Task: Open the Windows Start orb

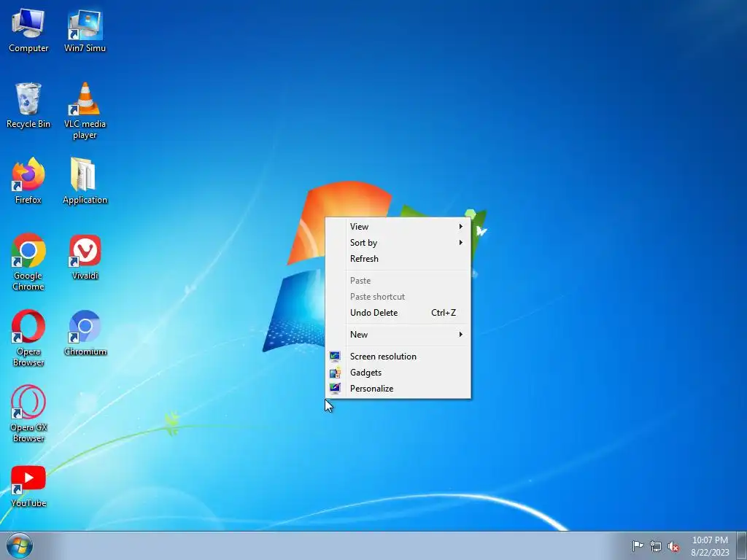Action: point(20,545)
